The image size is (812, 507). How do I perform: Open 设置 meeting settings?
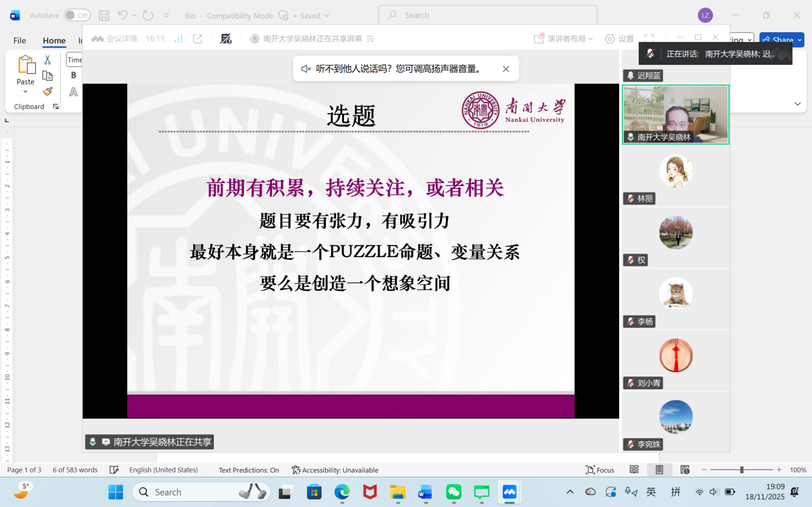click(619, 39)
